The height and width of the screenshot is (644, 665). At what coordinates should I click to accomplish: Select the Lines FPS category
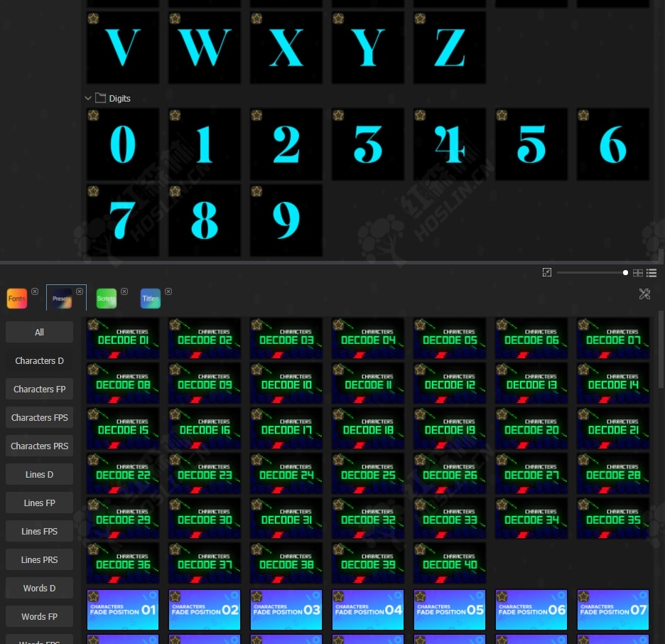click(40, 531)
